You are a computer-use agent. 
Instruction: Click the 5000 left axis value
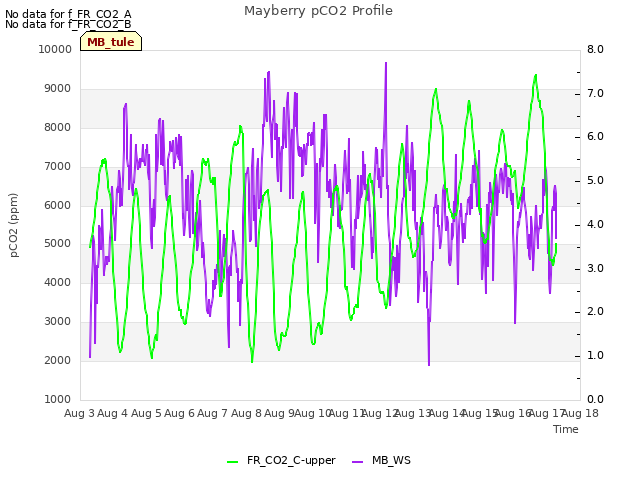click(58, 243)
